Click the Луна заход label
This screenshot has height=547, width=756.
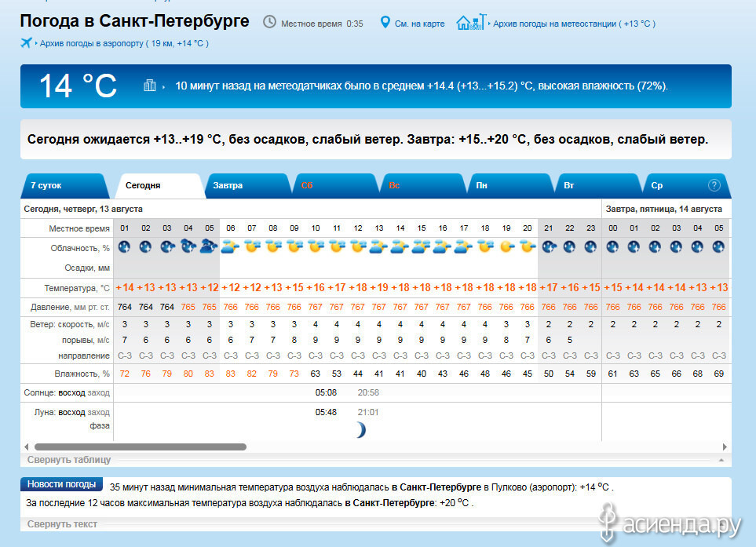point(98,413)
